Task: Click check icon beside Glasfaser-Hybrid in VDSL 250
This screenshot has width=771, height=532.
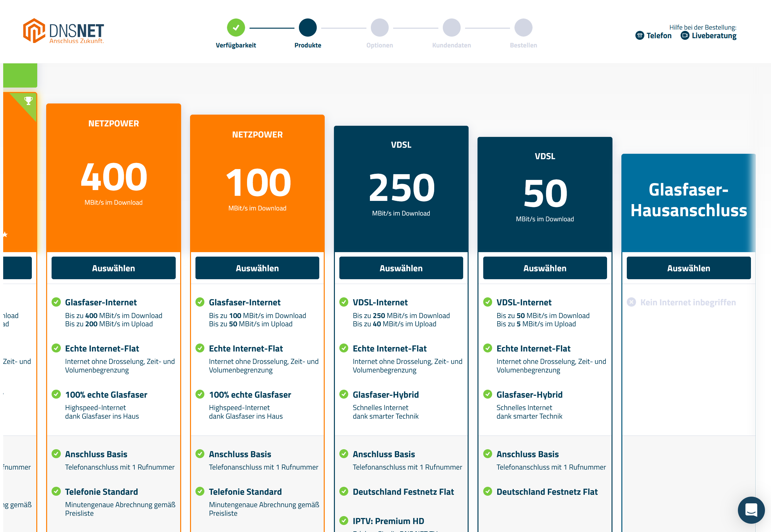Action: [x=344, y=394]
